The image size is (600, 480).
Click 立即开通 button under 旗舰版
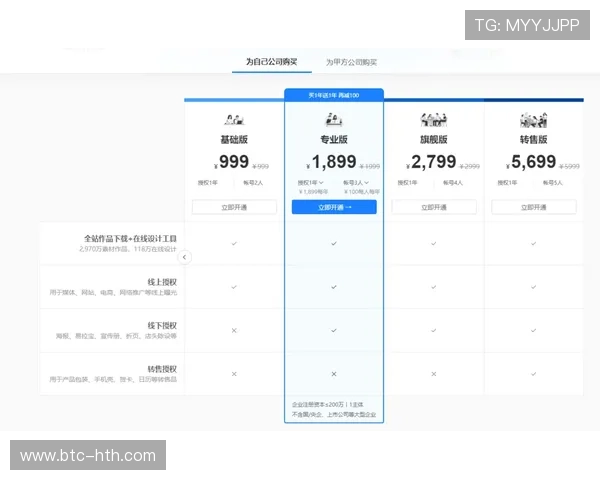(x=433, y=207)
